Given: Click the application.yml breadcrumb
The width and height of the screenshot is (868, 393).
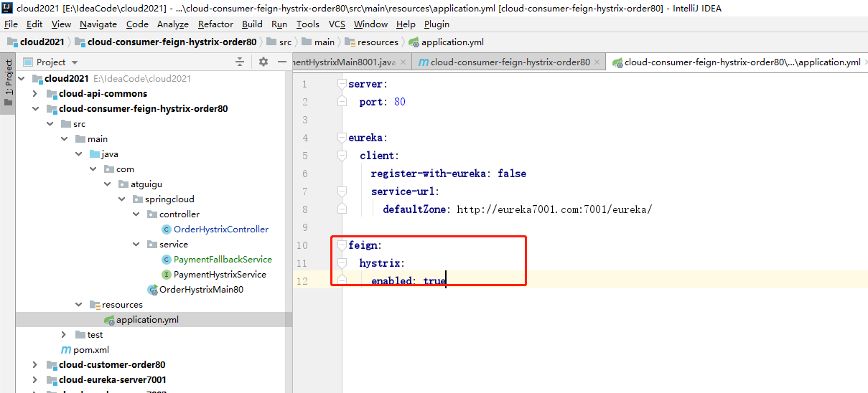Looking at the screenshot, I should [445, 42].
